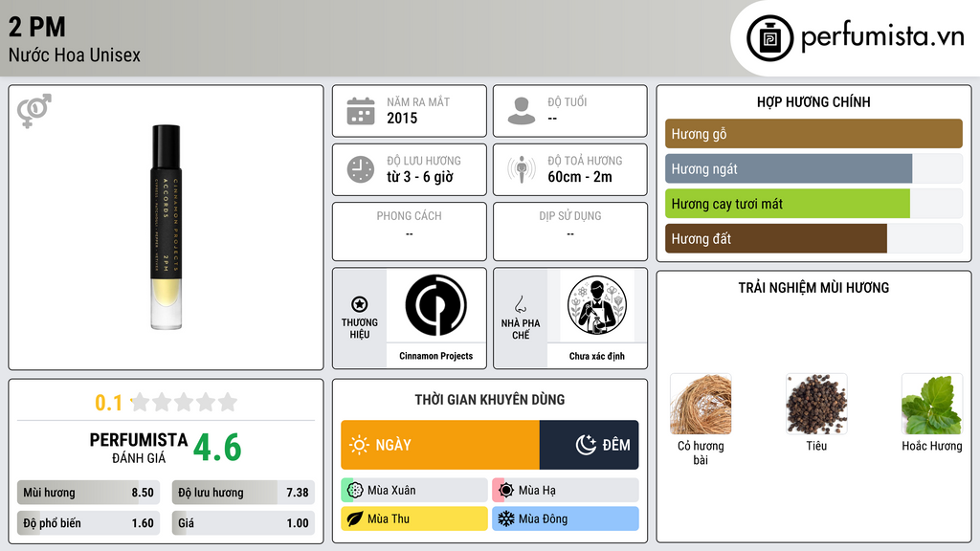980x551 pixels.
Task: Click the Mùi hương score 8.50 bar
Action: click(x=88, y=493)
